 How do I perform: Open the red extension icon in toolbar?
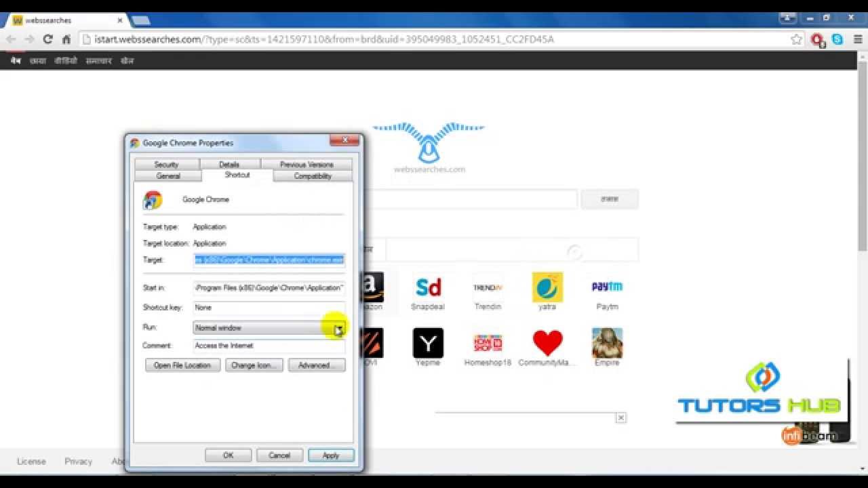(x=818, y=40)
